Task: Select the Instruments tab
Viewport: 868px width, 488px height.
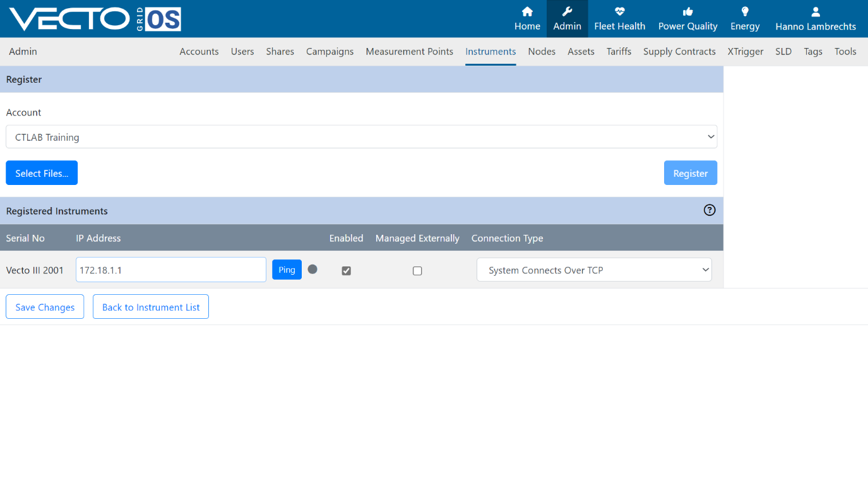Action: [490, 52]
